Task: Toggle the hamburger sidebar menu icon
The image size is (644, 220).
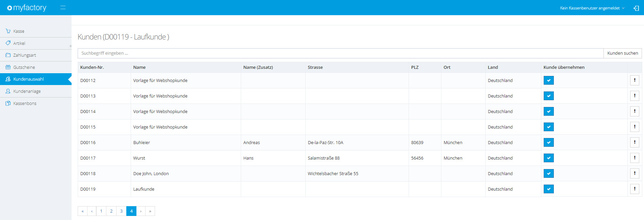Action: pos(63,7)
